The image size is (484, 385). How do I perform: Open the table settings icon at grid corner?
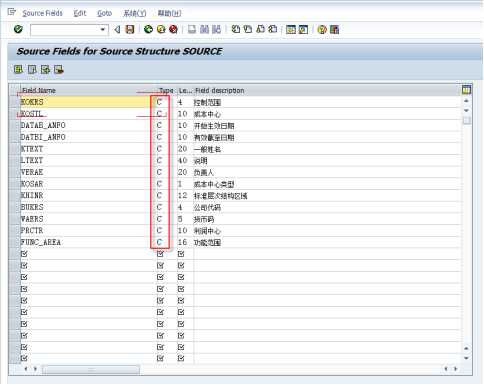[466, 89]
